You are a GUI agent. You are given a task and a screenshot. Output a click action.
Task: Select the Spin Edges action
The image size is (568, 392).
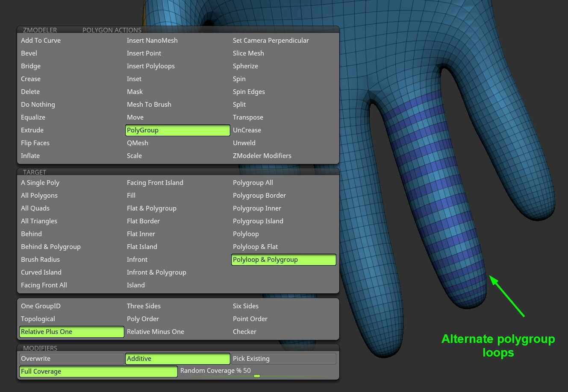click(249, 92)
